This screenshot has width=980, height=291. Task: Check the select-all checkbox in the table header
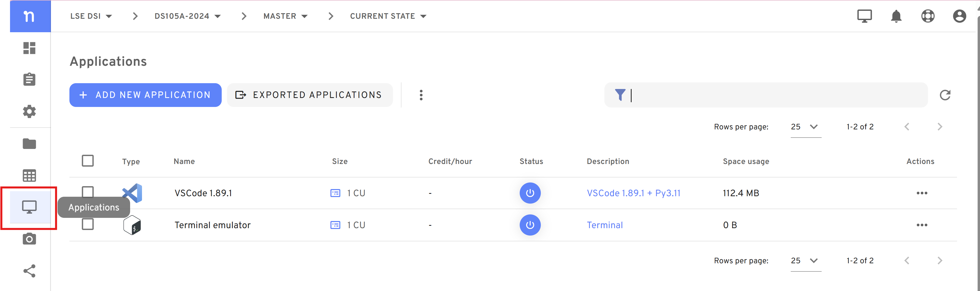point(88,161)
